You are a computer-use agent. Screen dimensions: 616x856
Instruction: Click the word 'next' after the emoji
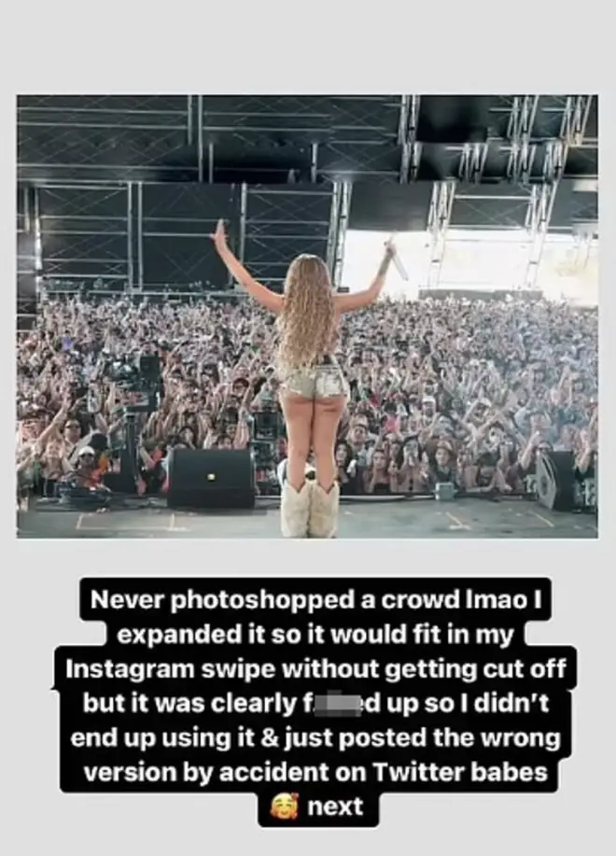(x=335, y=807)
